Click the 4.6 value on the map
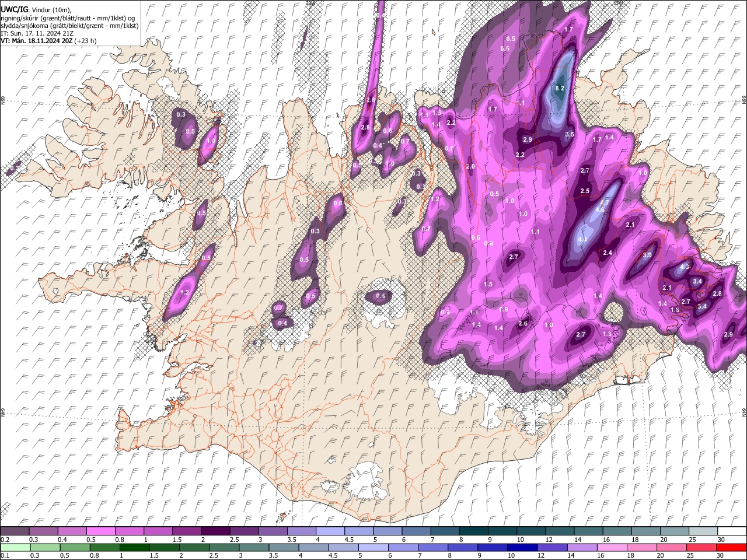Screen dimensions: 747x560 pyautogui.click(x=599, y=209)
